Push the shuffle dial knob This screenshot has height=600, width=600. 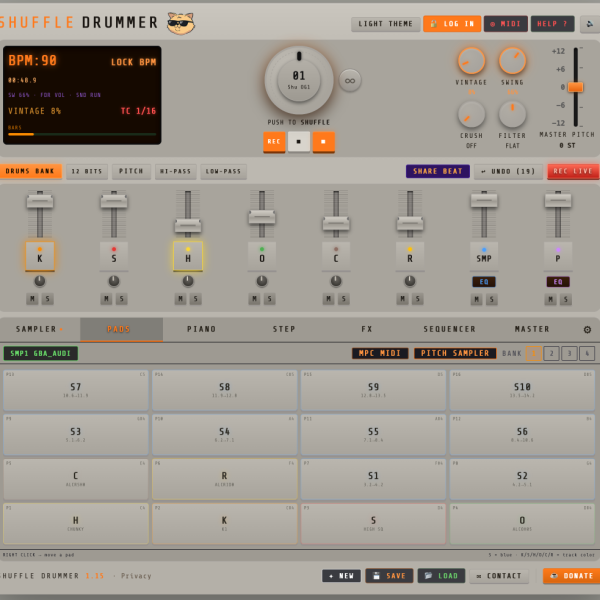click(x=299, y=80)
